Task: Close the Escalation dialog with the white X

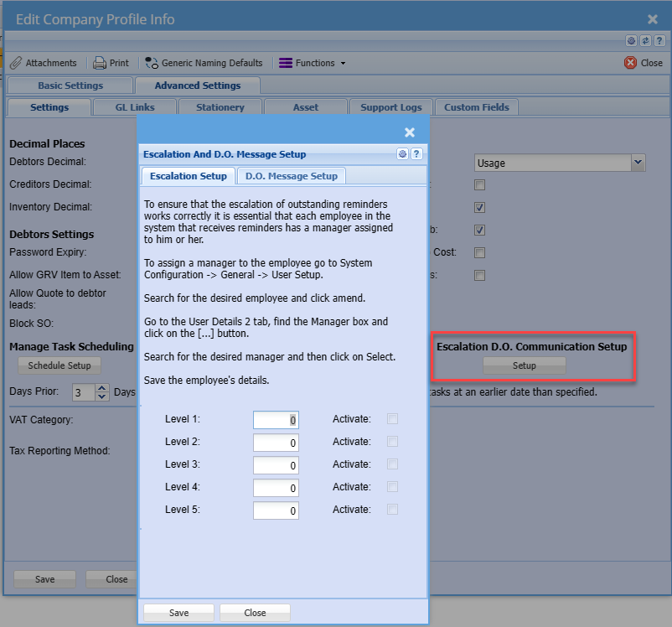Action: tap(410, 132)
